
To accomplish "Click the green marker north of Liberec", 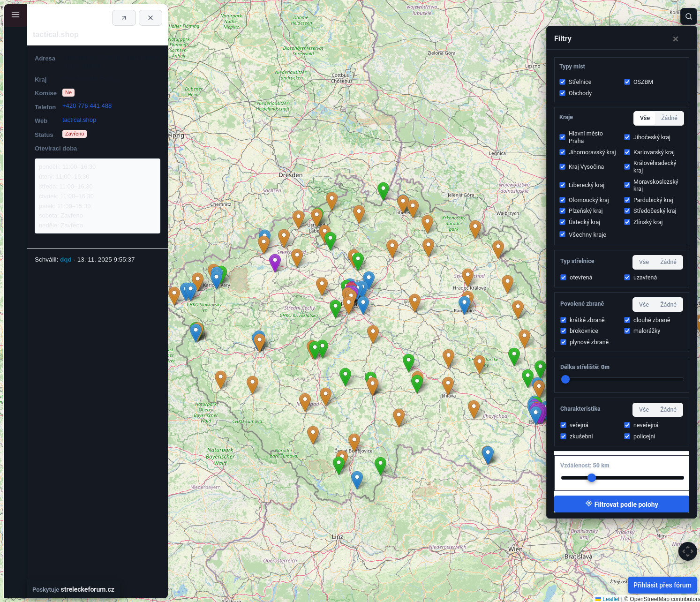I will pyautogui.click(x=383, y=190).
